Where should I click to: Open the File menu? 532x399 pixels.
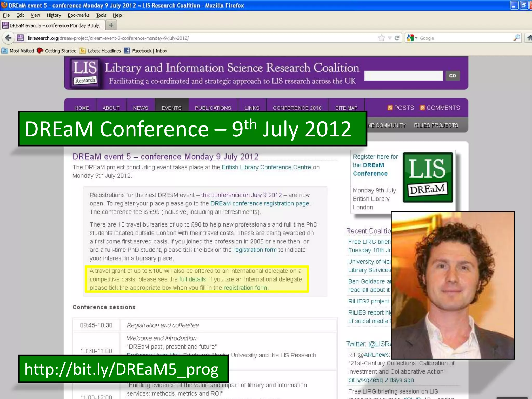pos(6,15)
